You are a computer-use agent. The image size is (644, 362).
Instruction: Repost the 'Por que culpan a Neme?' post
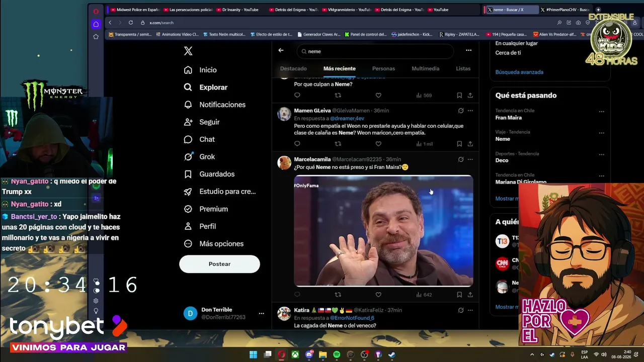(338, 95)
